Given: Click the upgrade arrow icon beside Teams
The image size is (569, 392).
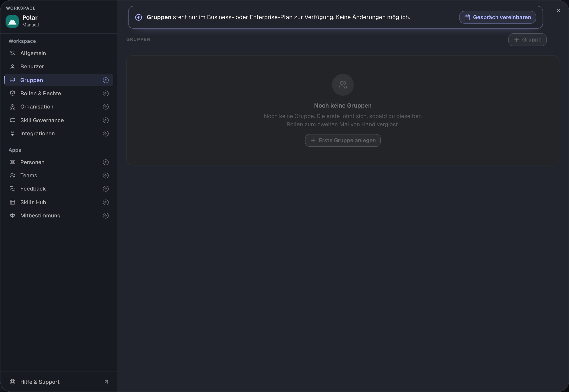Looking at the screenshot, I should click(x=106, y=176).
